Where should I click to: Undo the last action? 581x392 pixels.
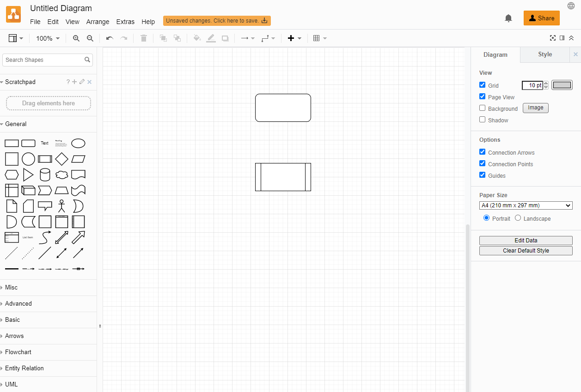110,38
